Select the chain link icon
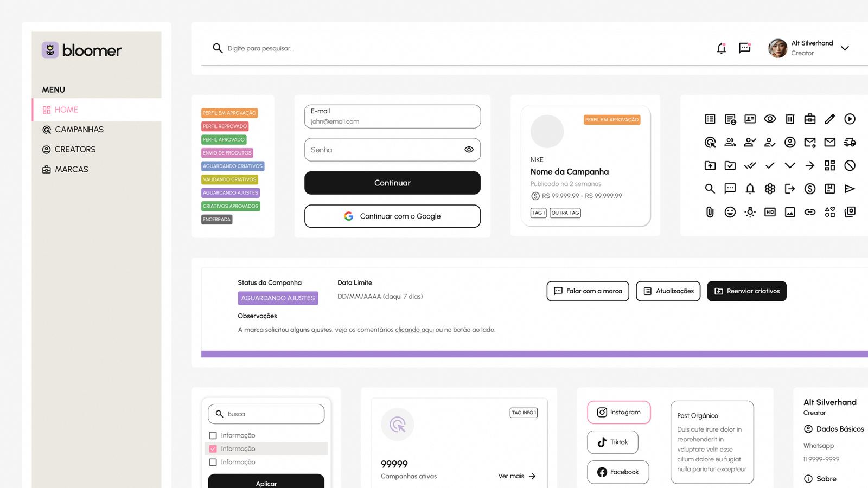Screen dimensions: 868x488 click(810, 212)
